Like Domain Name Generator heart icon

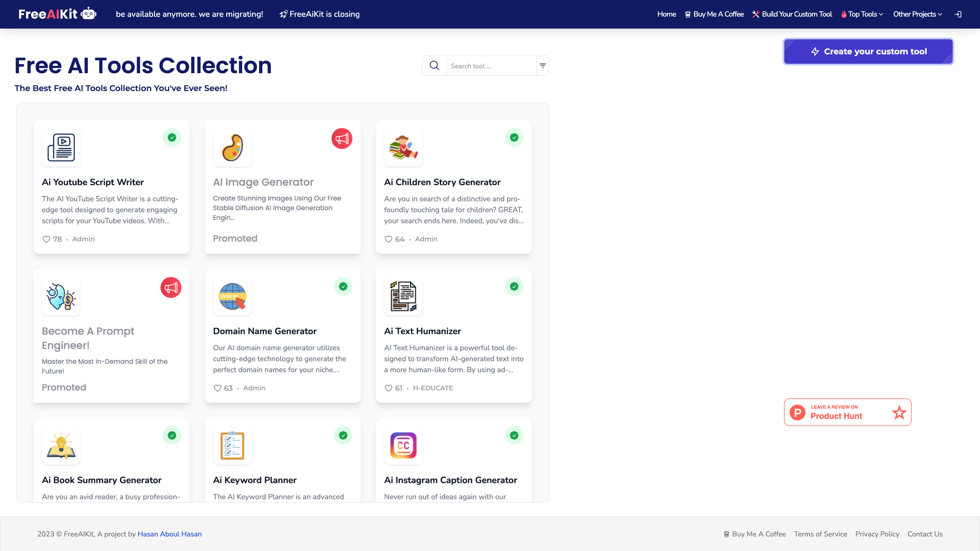217,388
